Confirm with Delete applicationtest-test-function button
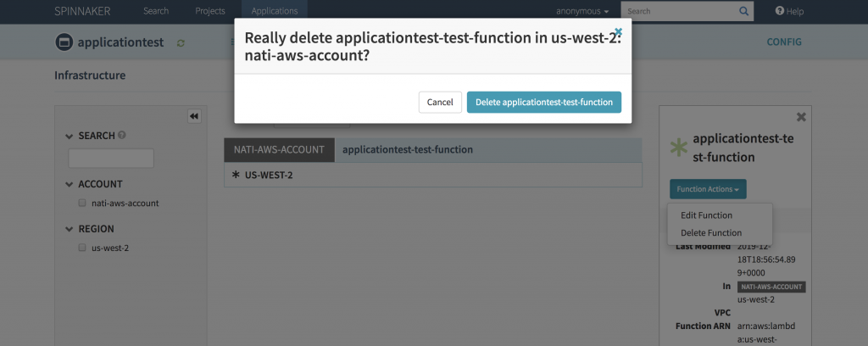Viewport: 868px width, 346px height. coord(544,103)
